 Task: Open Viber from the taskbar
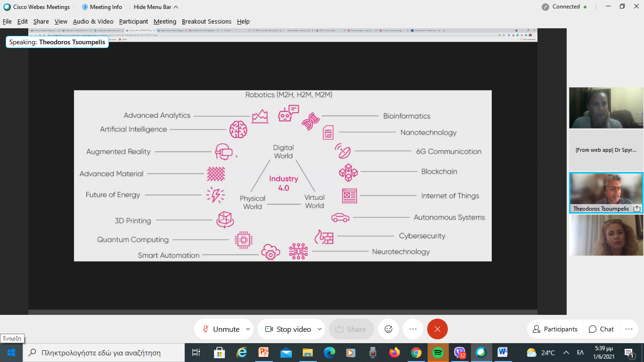[459, 353]
